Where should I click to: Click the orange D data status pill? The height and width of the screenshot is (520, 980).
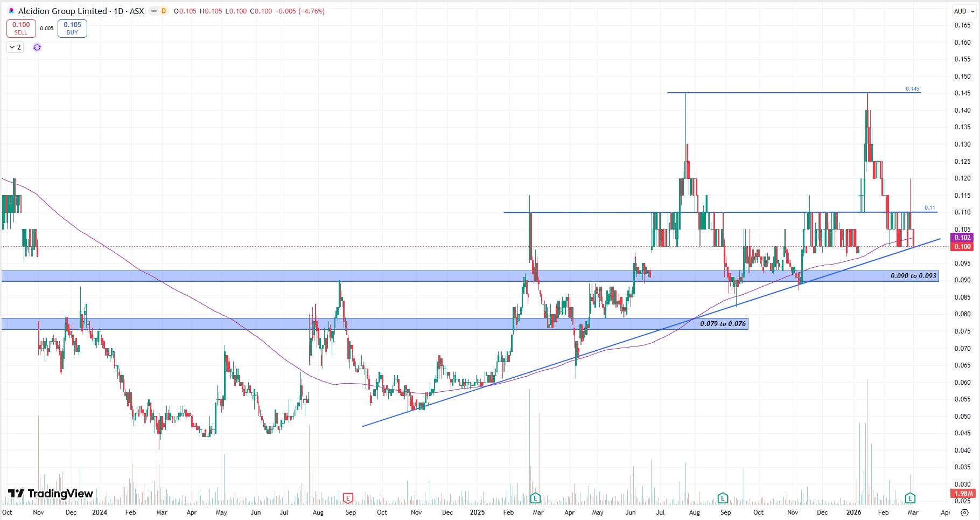[x=159, y=11]
